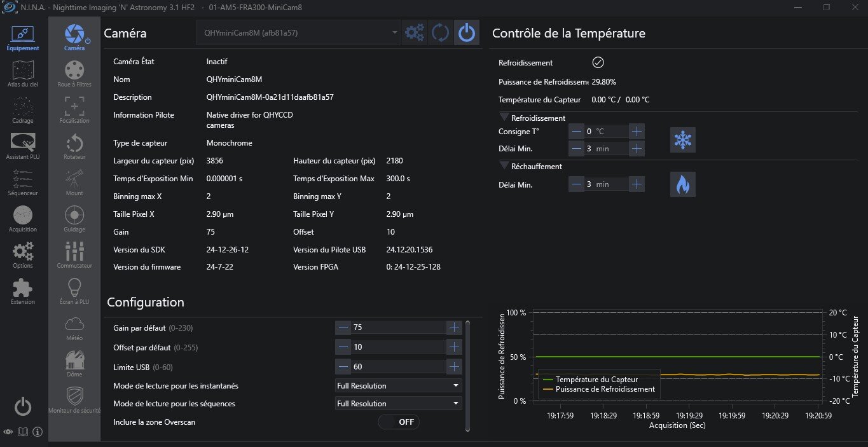Image resolution: width=868 pixels, height=447 pixels.
Task: Switch to Acquisition section
Action: 23,219
